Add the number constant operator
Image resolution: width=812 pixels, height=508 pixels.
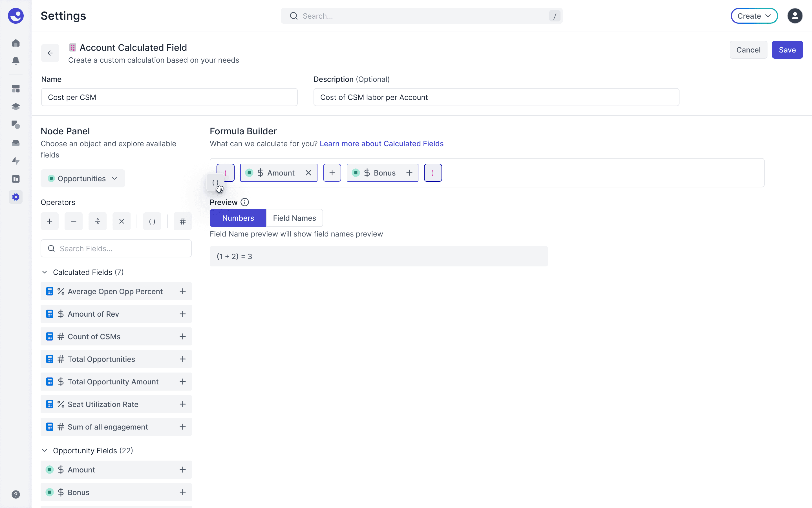coord(182,222)
